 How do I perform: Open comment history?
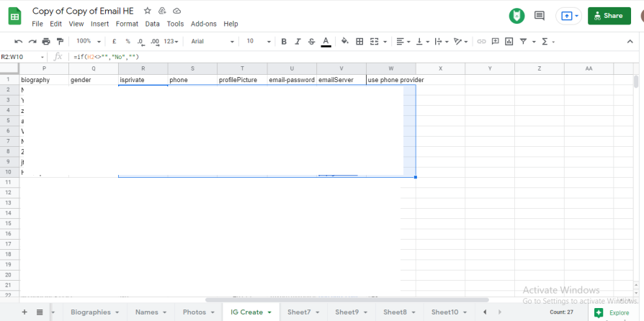[540, 16]
